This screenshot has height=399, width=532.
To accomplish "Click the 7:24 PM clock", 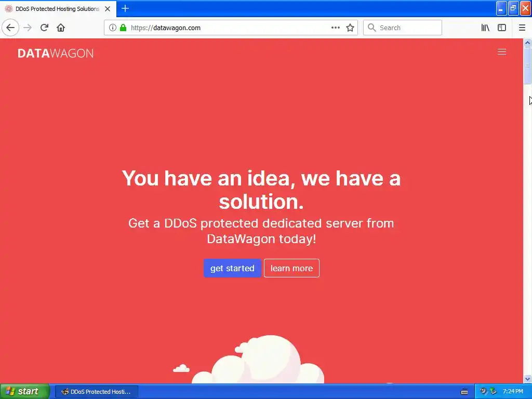I will pos(513,392).
